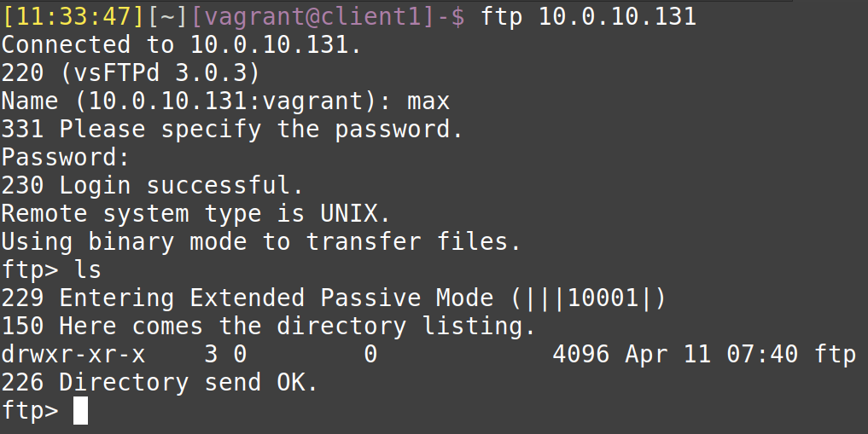The image size is (868, 434).
Task: Click the drwxr-xr-x permissions string
Action: pyautogui.click(x=73, y=354)
